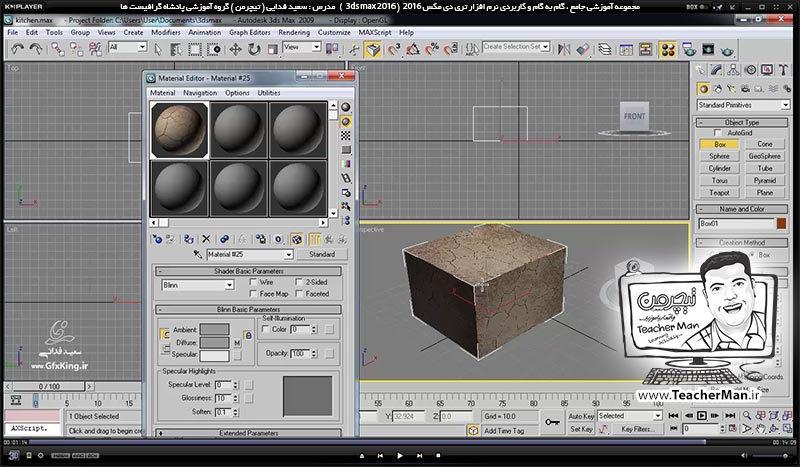Click the Sphere primitive button

[719, 156]
